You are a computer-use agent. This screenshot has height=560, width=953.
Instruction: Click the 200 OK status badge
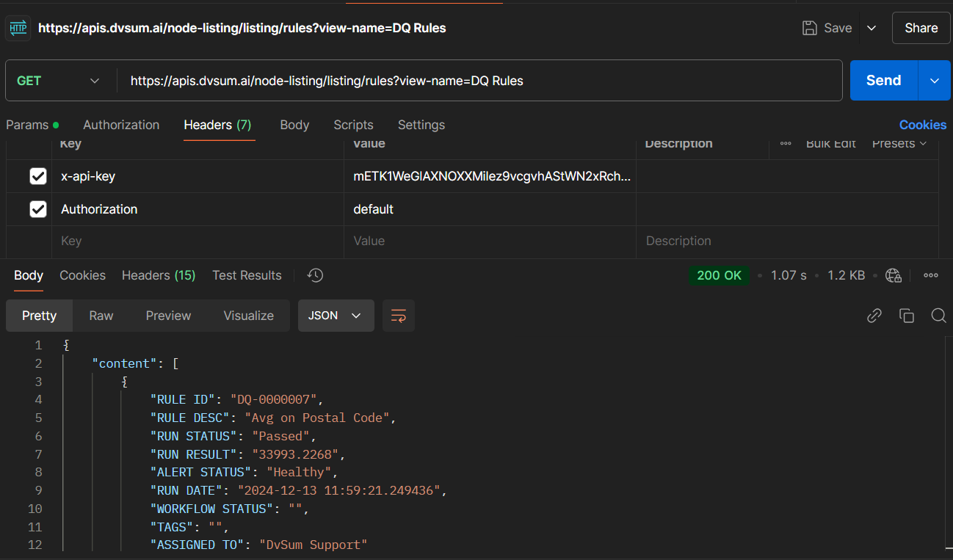point(720,275)
